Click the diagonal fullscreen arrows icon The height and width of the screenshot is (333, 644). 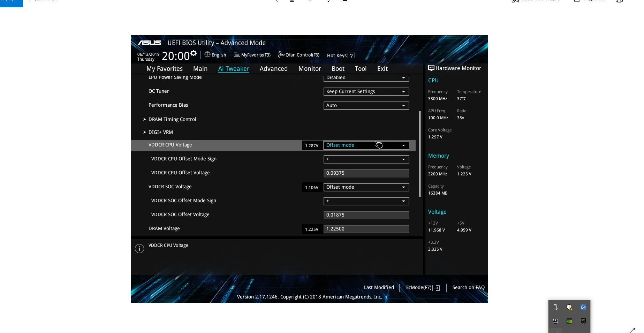click(631, 330)
